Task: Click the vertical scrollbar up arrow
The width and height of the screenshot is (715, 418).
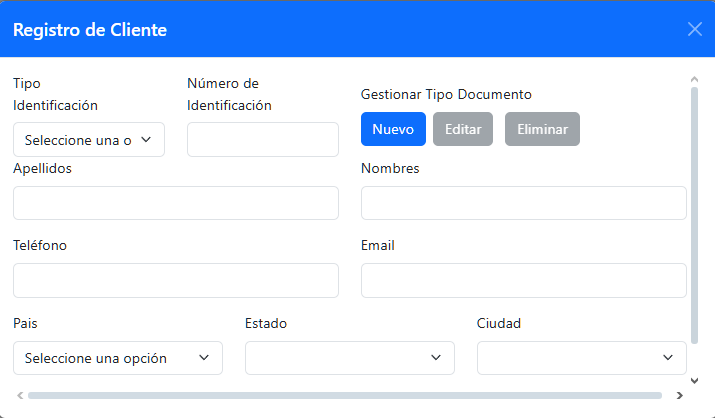Action: [x=694, y=79]
